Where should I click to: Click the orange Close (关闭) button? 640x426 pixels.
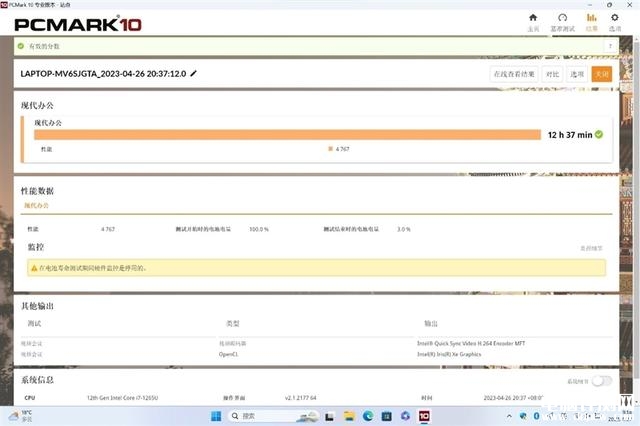click(x=602, y=74)
